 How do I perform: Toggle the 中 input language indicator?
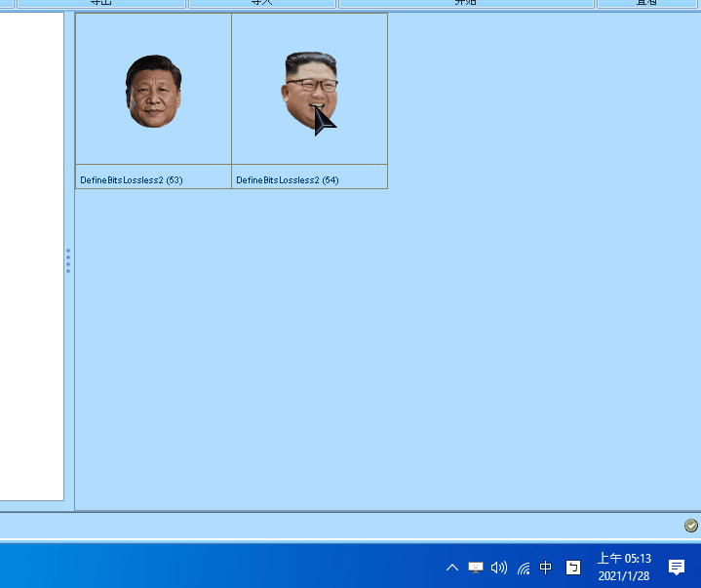(545, 568)
